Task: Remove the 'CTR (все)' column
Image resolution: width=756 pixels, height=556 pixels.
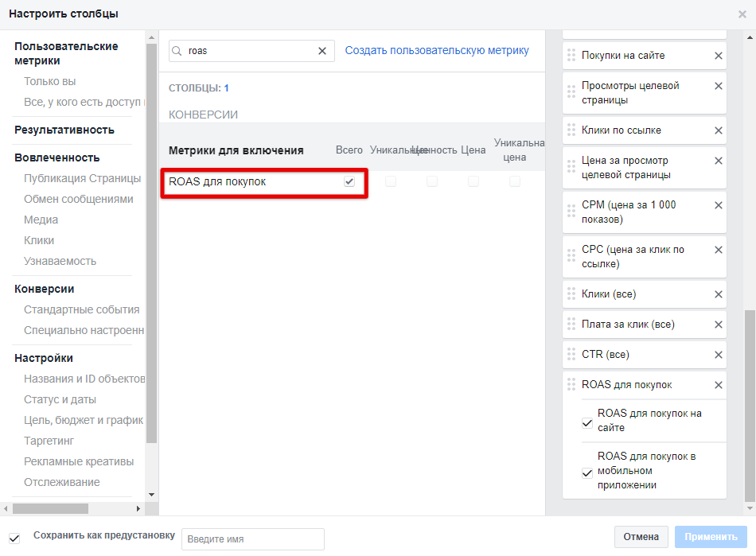Action: (718, 355)
